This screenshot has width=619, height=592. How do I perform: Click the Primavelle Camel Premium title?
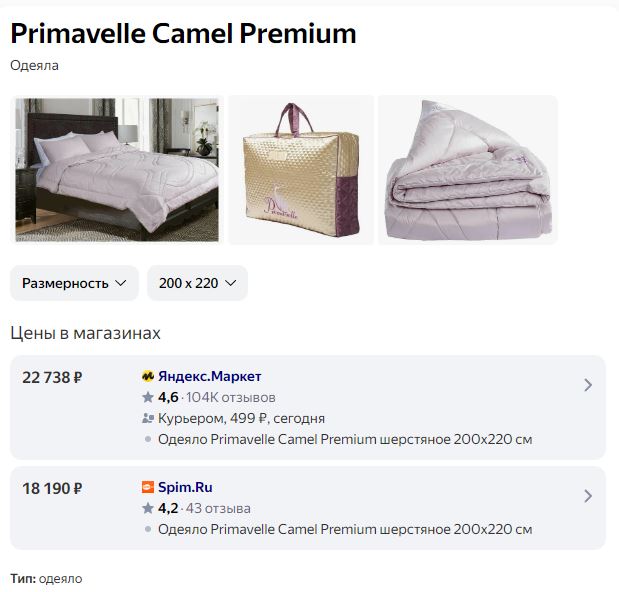(183, 33)
